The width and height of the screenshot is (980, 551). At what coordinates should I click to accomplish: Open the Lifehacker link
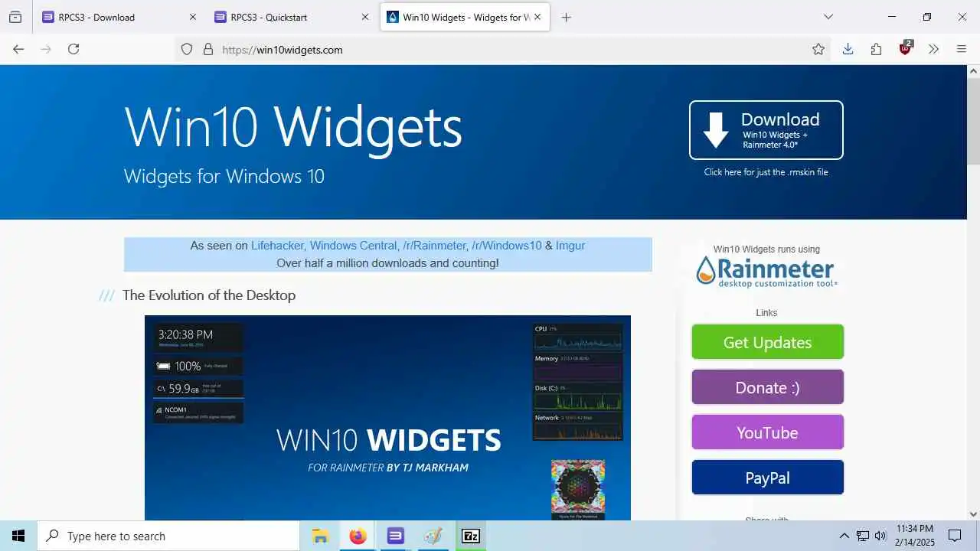(x=277, y=246)
